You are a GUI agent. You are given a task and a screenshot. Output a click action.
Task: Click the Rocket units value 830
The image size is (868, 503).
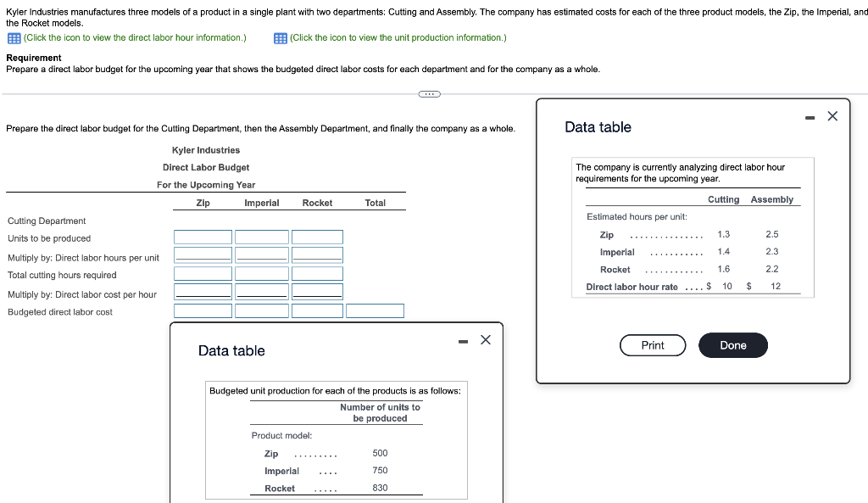coord(380,488)
